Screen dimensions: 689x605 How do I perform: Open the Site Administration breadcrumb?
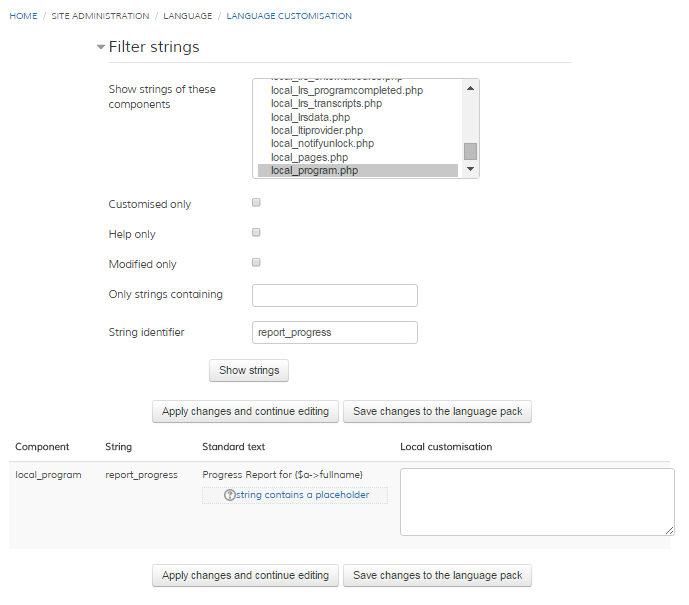pos(100,17)
